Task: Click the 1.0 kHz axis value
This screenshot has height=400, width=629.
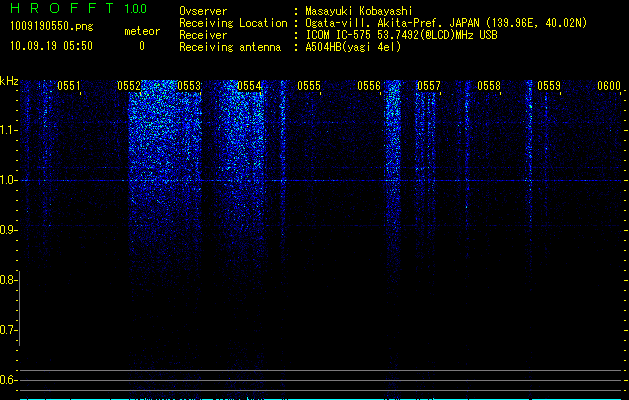Action: (8, 180)
